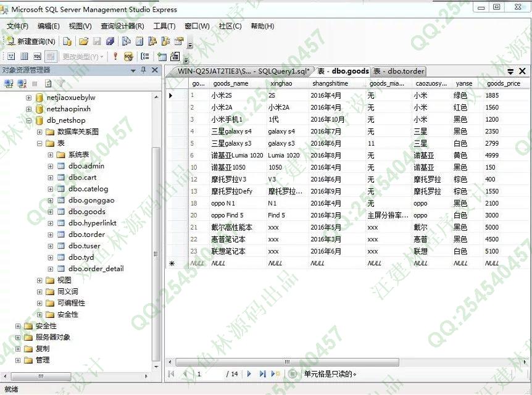Click the red Execute SQL exclamation icon
The width and height of the screenshot is (532, 395).
(115, 56)
